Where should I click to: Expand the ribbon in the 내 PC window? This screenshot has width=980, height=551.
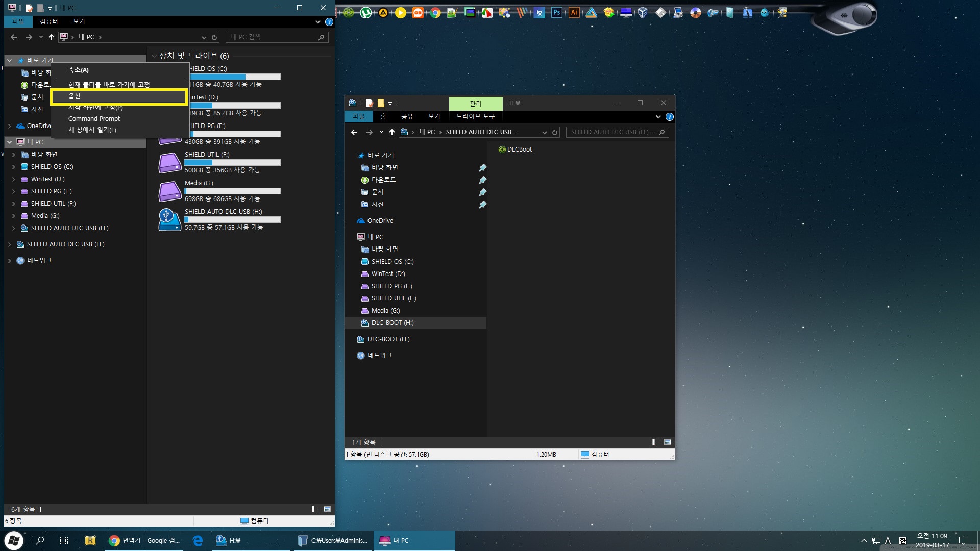[x=317, y=22]
